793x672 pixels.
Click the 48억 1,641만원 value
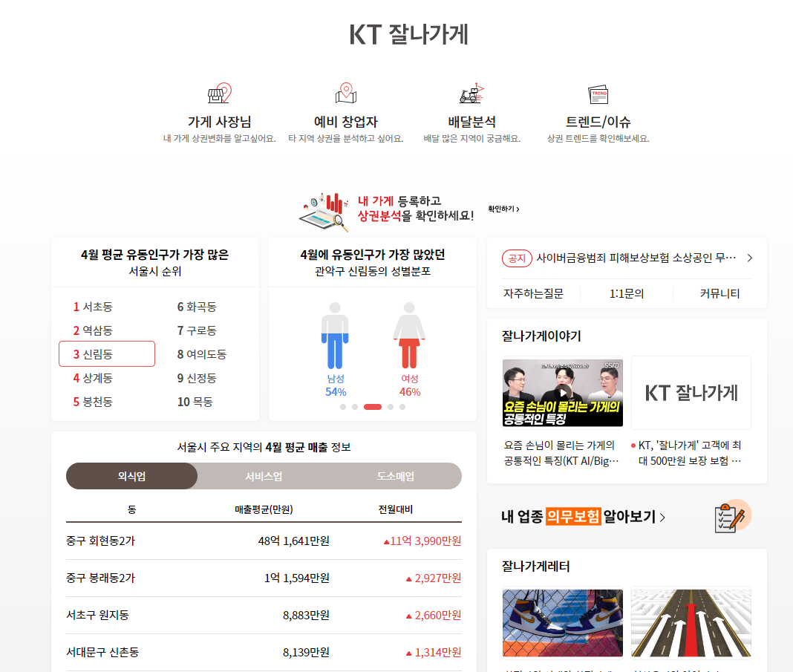click(x=294, y=541)
